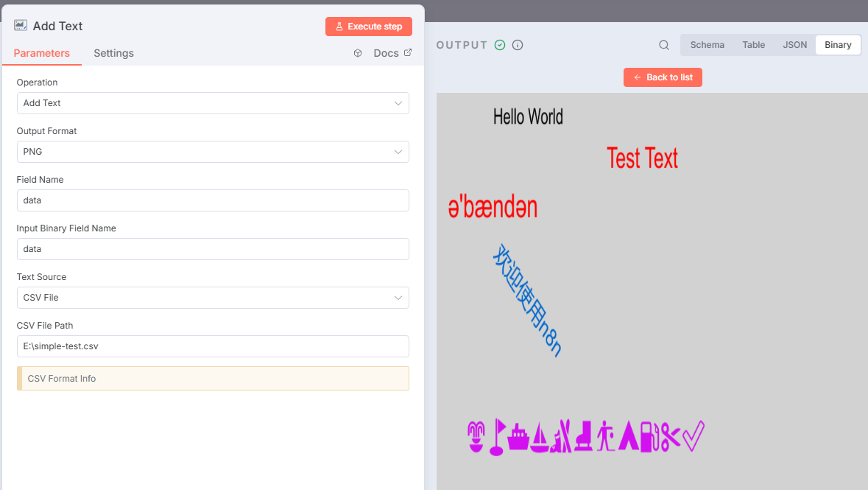Open the Output Format PNG dropdown
868x490 pixels.
pyautogui.click(x=213, y=152)
